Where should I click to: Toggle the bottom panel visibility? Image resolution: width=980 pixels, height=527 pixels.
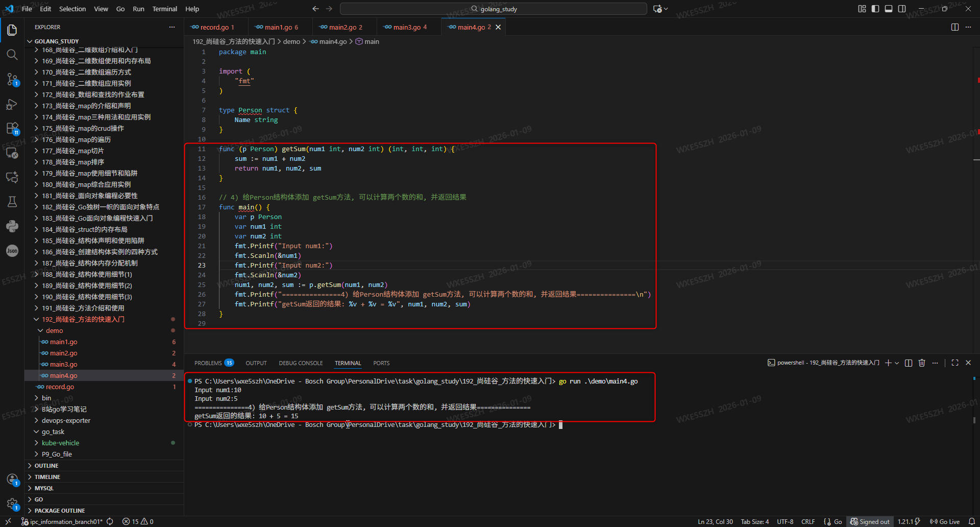click(x=889, y=9)
